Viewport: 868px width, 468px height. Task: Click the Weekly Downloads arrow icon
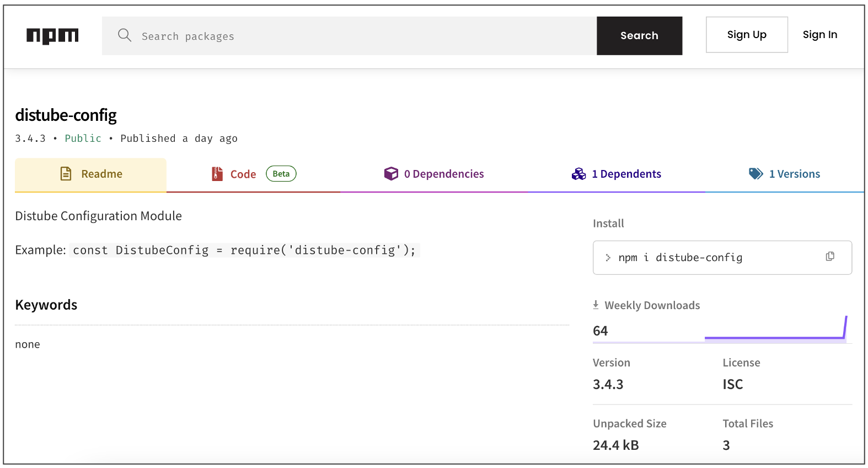pyautogui.click(x=596, y=305)
